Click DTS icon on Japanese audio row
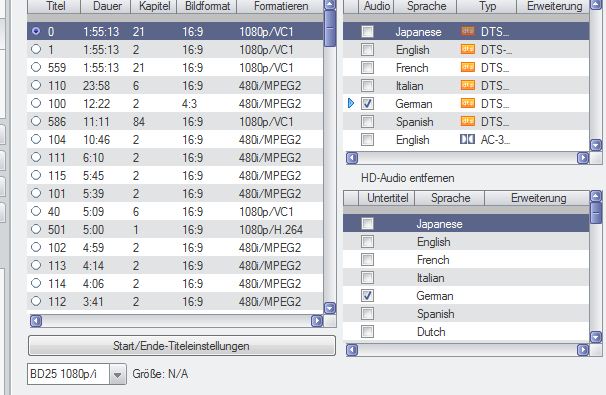The width and height of the screenshot is (606, 395). click(x=468, y=31)
